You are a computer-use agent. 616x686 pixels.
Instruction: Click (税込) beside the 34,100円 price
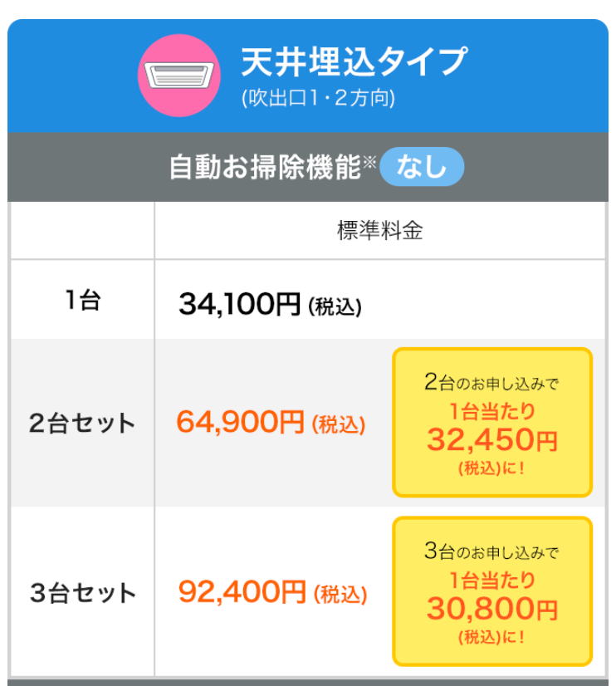tap(335, 307)
